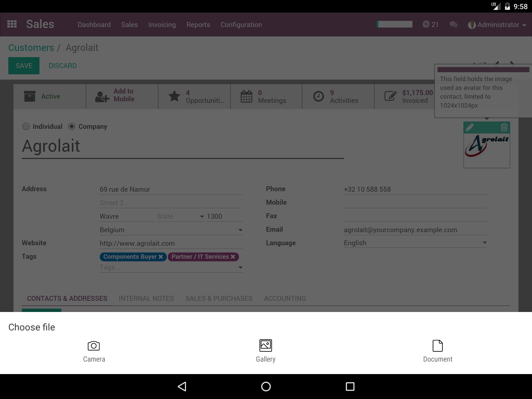
Task: Select the Individual radio button
Action: point(26,127)
